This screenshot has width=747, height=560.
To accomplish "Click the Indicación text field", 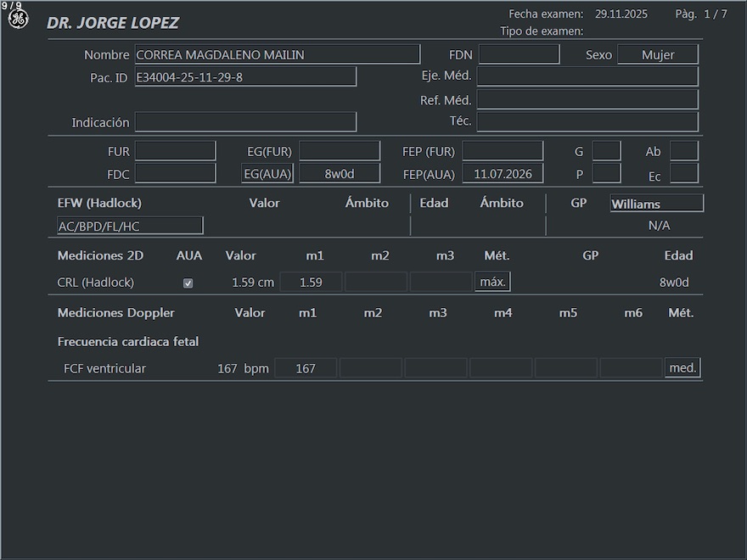I will coord(245,122).
